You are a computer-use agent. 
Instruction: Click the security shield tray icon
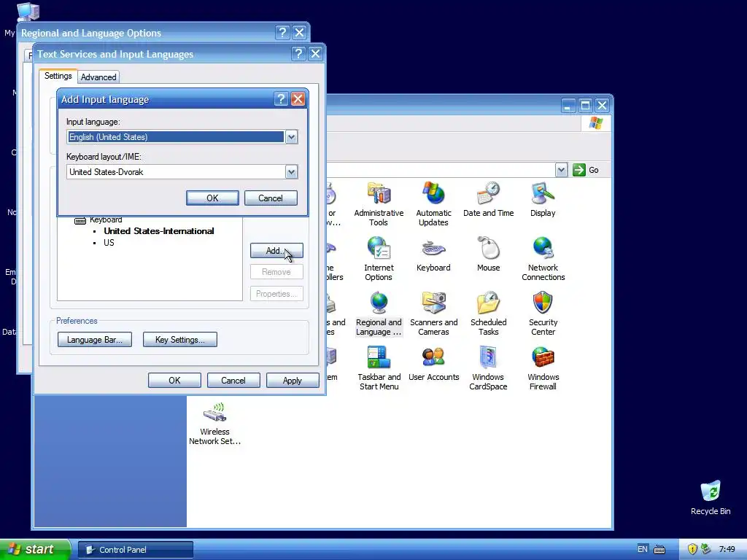(692, 549)
